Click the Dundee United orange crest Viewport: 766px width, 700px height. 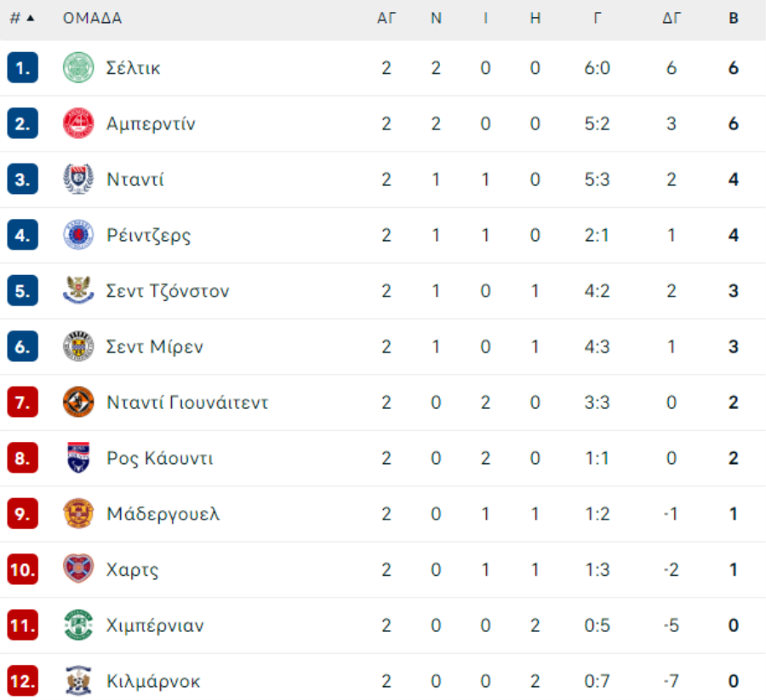(x=78, y=402)
